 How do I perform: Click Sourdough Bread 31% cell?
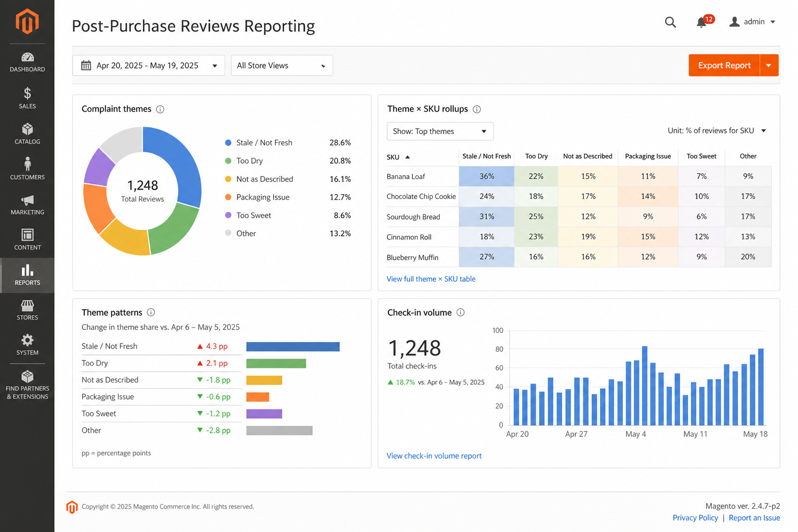[487, 217]
